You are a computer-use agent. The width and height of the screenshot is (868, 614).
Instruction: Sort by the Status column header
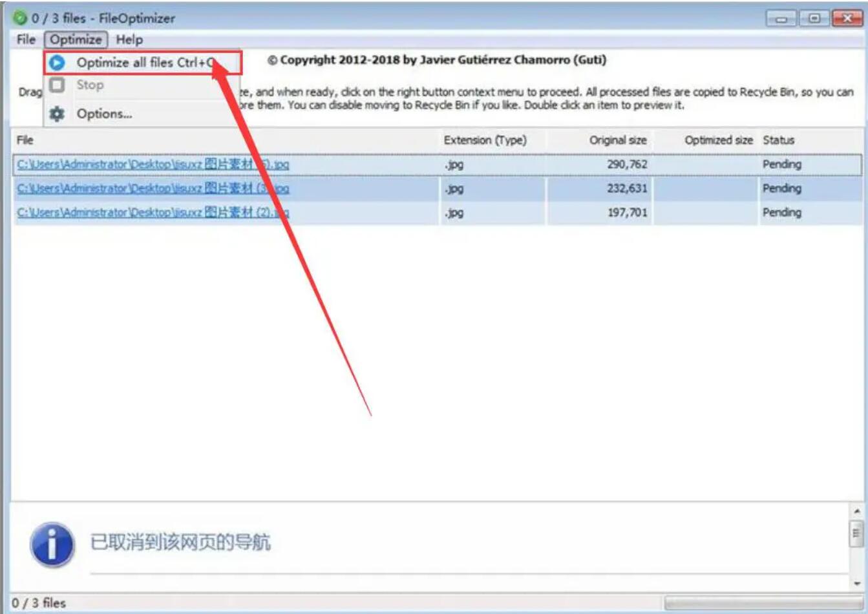click(x=778, y=140)
